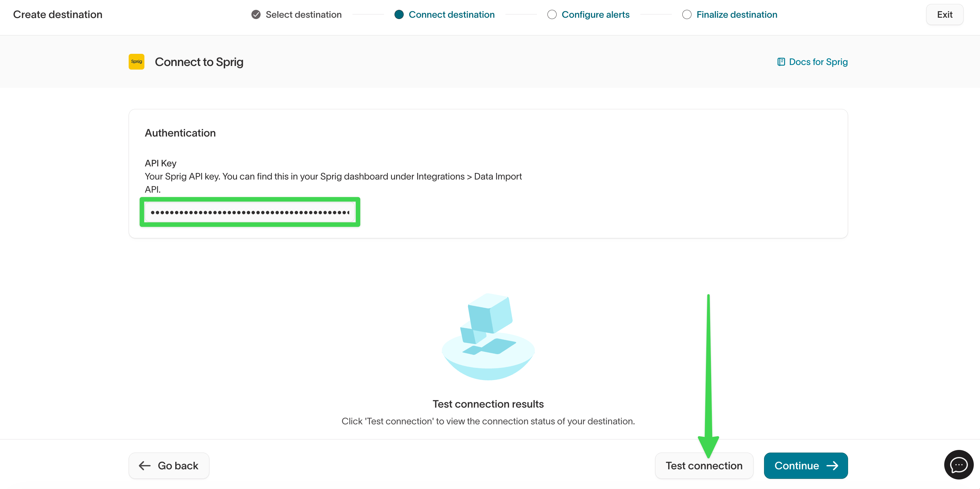Image resolution: width=980 pixels, height=489 pixels.
Task: Select the Select destination step
Action: click(x=296, y=14)
